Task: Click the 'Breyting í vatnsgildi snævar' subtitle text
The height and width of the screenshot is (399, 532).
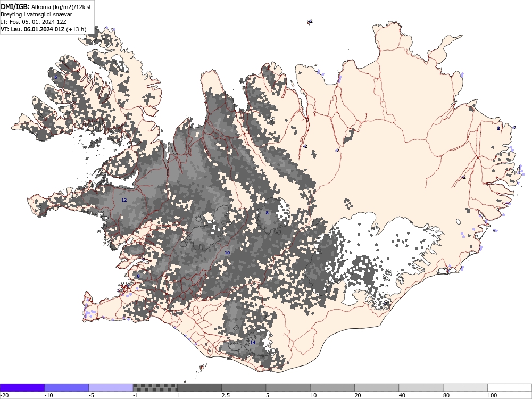Action: [x=36, y=14]
